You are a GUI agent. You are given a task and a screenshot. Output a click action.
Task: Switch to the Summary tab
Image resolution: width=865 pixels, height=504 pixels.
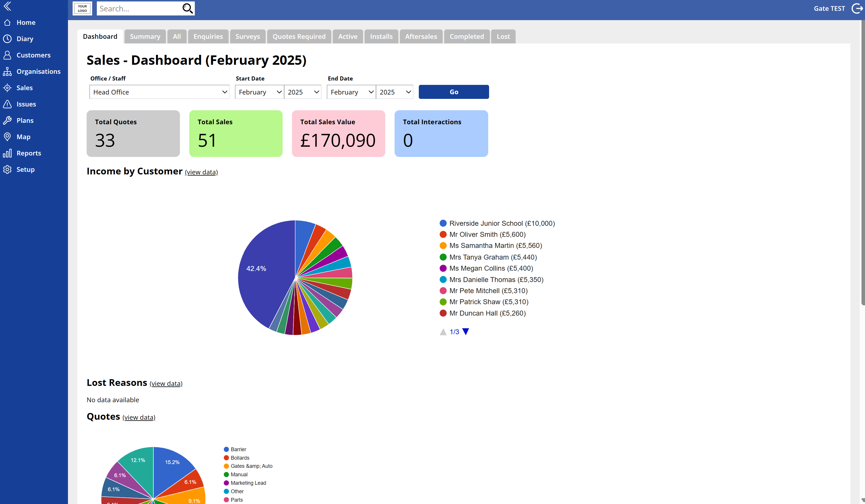coord(145,36)
